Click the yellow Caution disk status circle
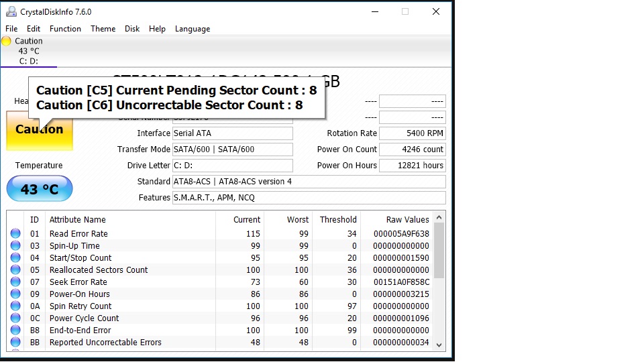Screen dimensions: 644x362 (x=6, y=41)
